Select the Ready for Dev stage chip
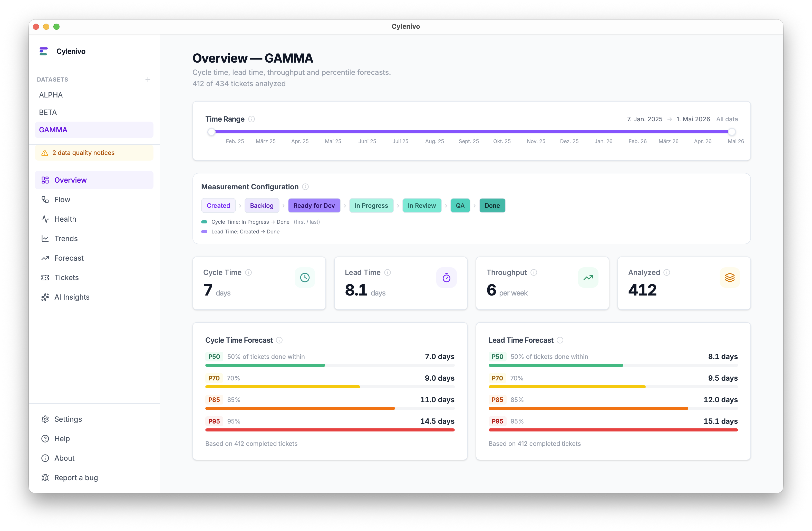812x531 pixels. coord(314,206)
